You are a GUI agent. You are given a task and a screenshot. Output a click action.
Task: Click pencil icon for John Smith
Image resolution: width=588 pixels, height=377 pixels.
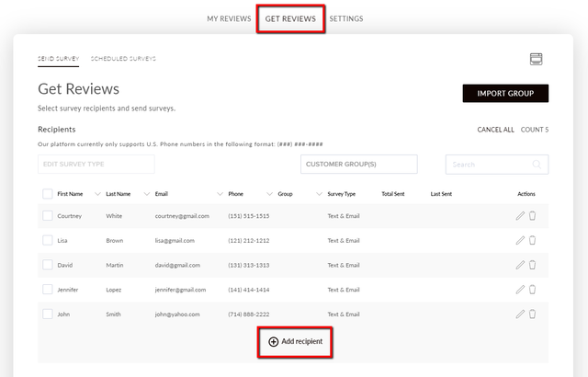(x=520, y=314)
